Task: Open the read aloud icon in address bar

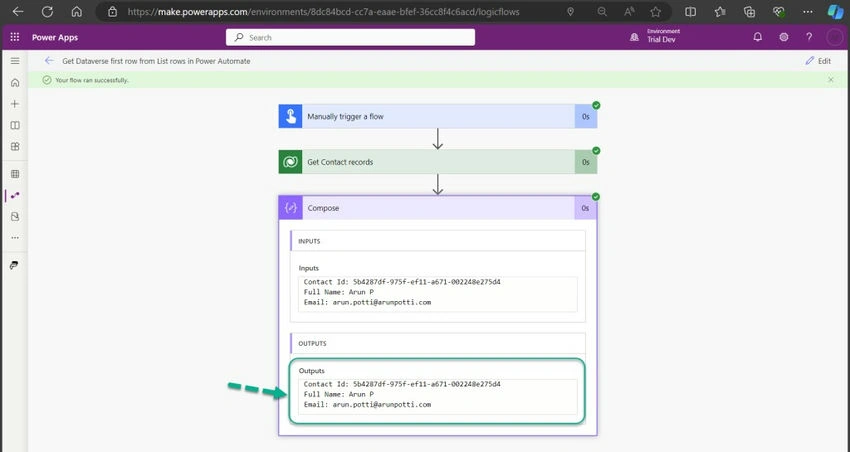Action: tap(629, 11)
